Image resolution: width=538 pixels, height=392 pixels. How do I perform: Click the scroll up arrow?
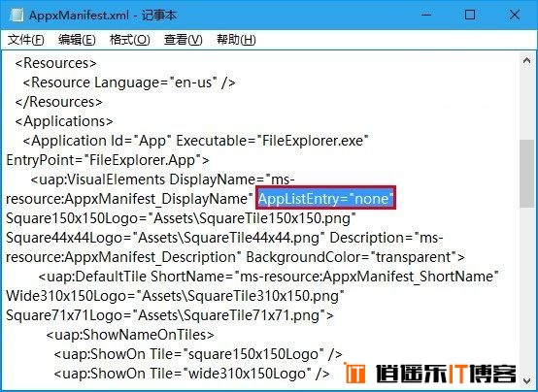526,61
